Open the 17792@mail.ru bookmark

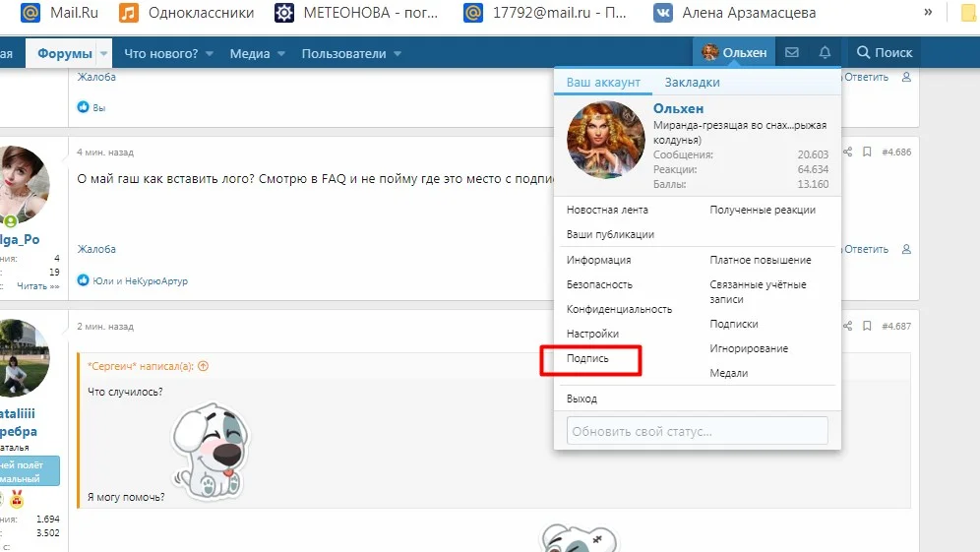[x=545, y=13]
